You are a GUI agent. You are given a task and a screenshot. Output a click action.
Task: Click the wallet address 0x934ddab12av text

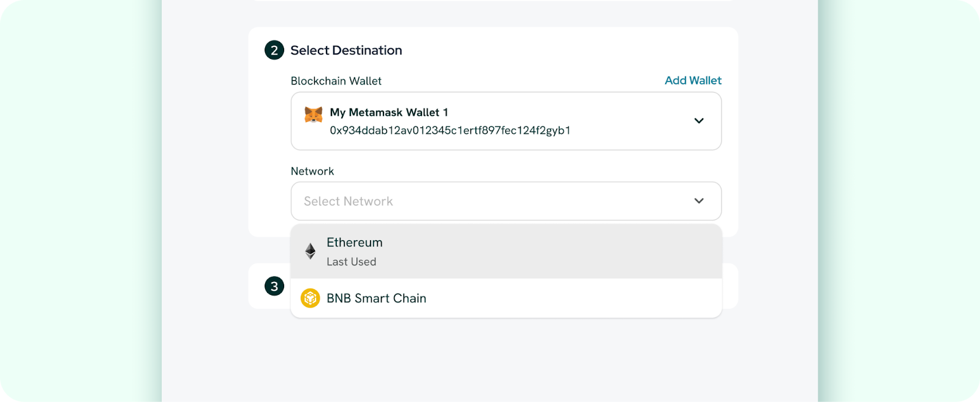click(x=450, y=131)
